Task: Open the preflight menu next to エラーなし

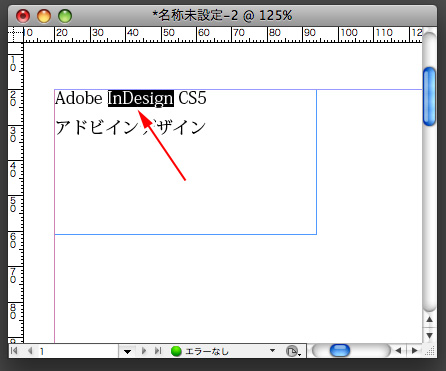Action: pos(272,351)
